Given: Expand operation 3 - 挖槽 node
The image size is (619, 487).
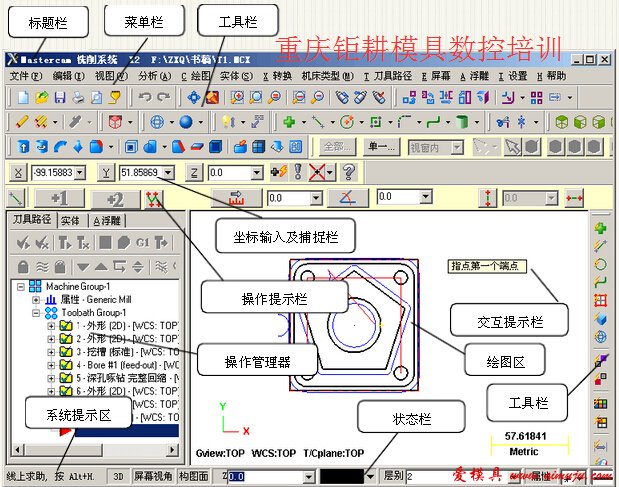Looking at the screenshot, I should (51, 352).
